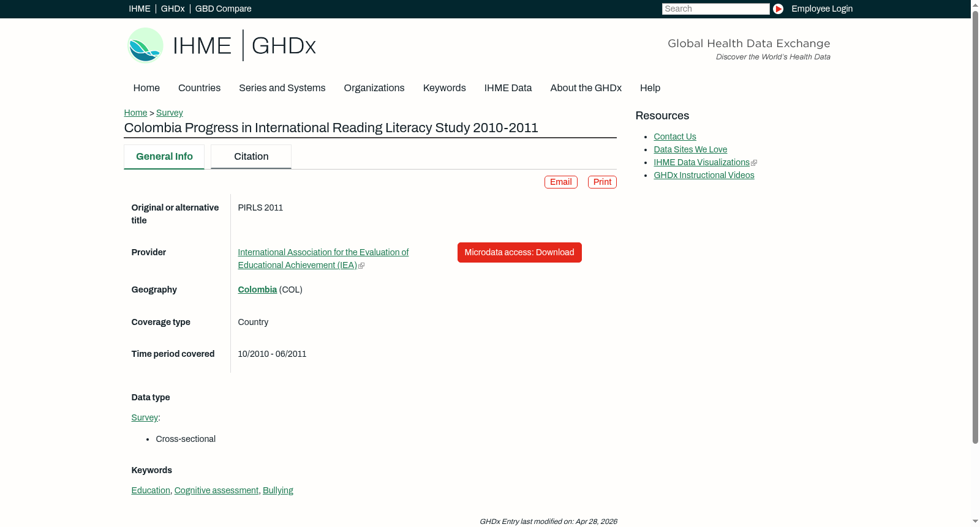Image resolution: width=980 pixels, height=527 pixels.
Task: Click the Email button
Action: [x=561, y=182]
